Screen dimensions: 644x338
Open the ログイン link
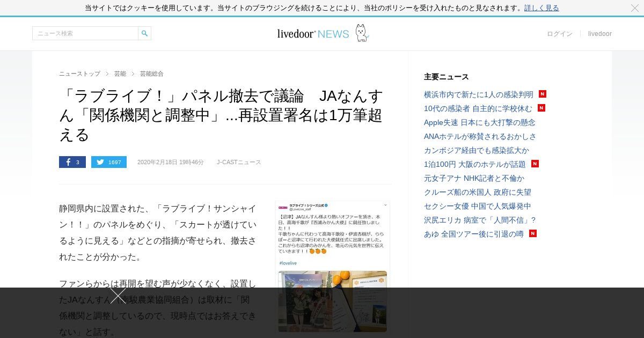pyautogui.click(x=560, y=34)
